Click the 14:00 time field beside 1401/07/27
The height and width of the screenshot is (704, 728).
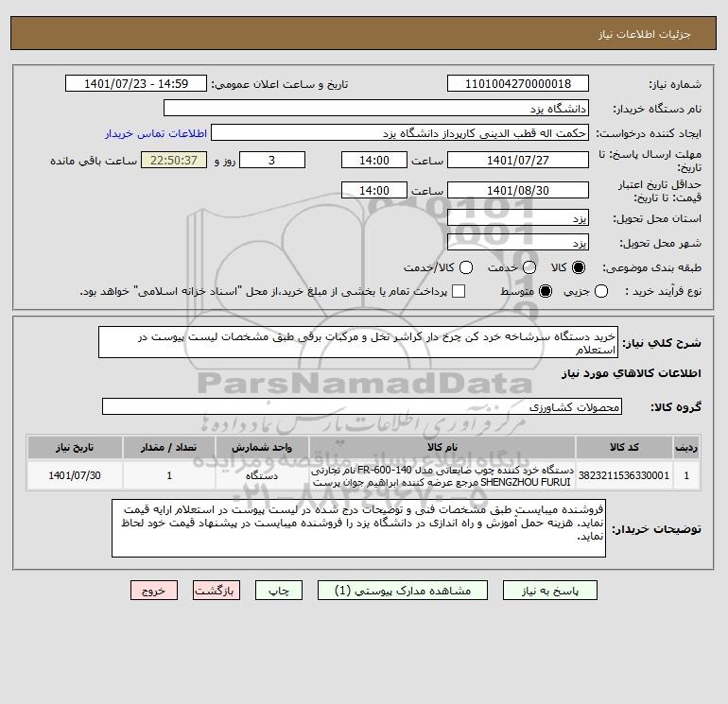pos(374,160)
